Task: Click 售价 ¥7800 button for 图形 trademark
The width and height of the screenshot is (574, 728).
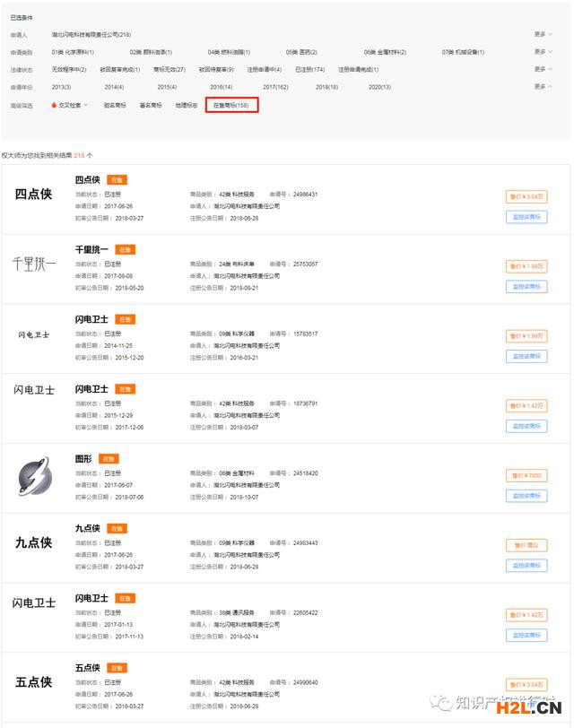Action: 526,476
